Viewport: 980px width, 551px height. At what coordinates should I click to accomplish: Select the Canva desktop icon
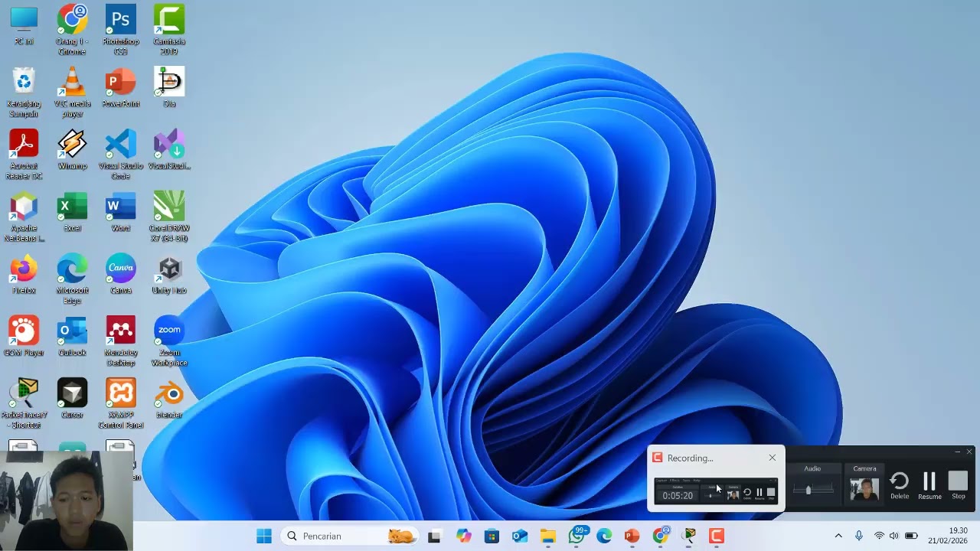point(120,275)
